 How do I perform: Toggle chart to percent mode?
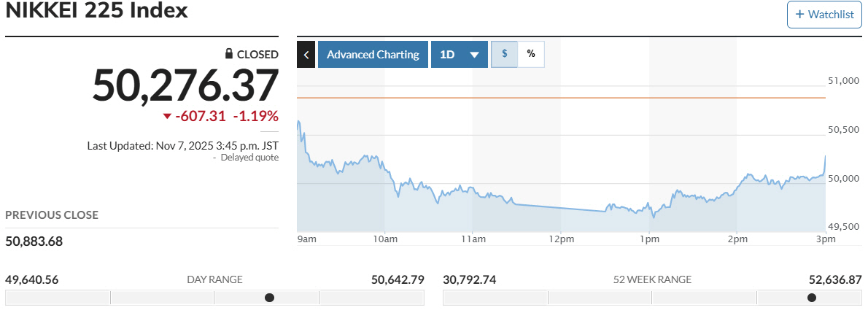[531, 54]
